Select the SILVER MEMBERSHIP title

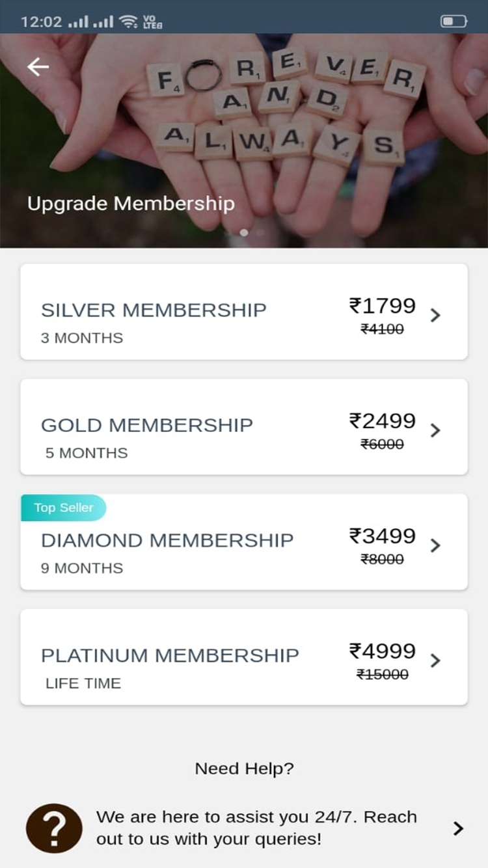pyautogui.click(x=154, y=310)
